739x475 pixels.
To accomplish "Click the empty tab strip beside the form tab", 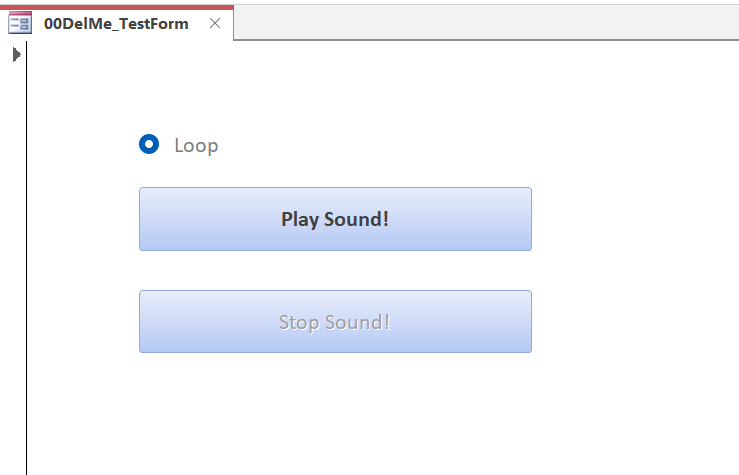I will [x=480, y=22].
